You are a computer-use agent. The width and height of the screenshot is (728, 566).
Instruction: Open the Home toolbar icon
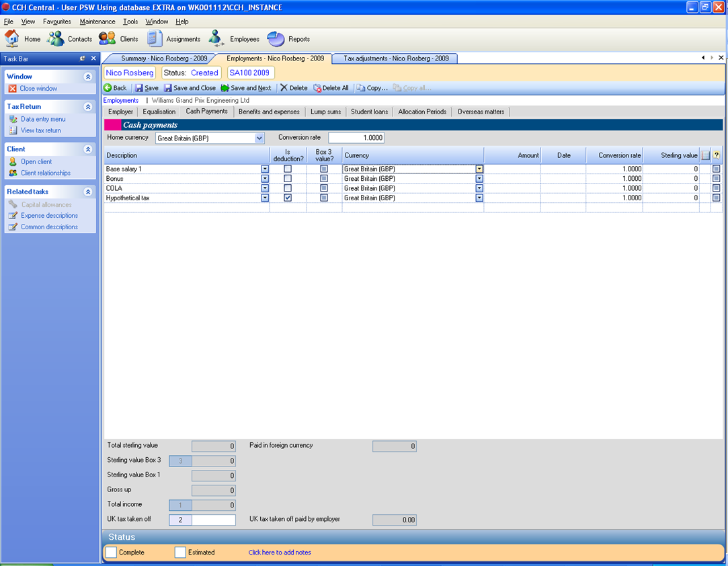(x=23, y=39)
